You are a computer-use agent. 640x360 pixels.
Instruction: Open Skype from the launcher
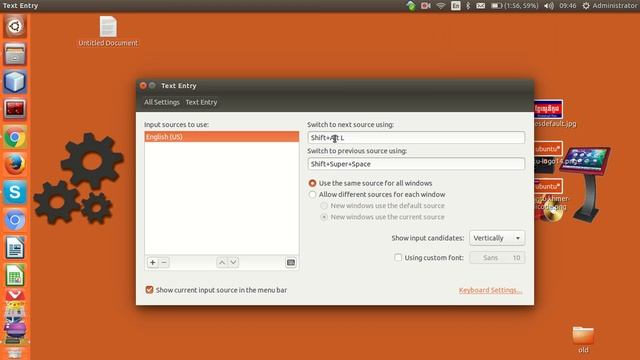point(15,192)
